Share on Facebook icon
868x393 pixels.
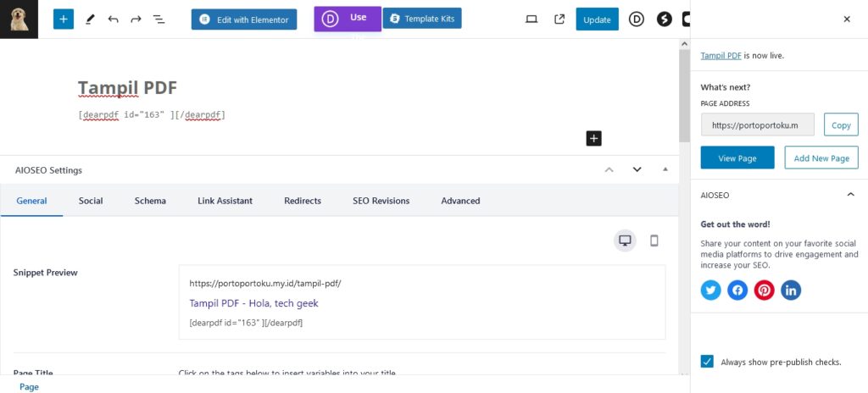(737, 290)
